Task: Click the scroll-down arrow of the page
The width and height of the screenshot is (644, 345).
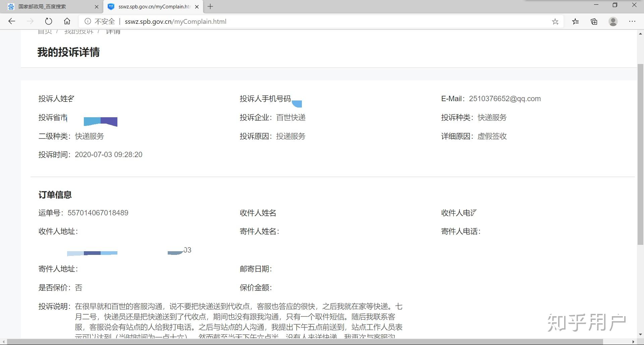Action: coord(640,334)
